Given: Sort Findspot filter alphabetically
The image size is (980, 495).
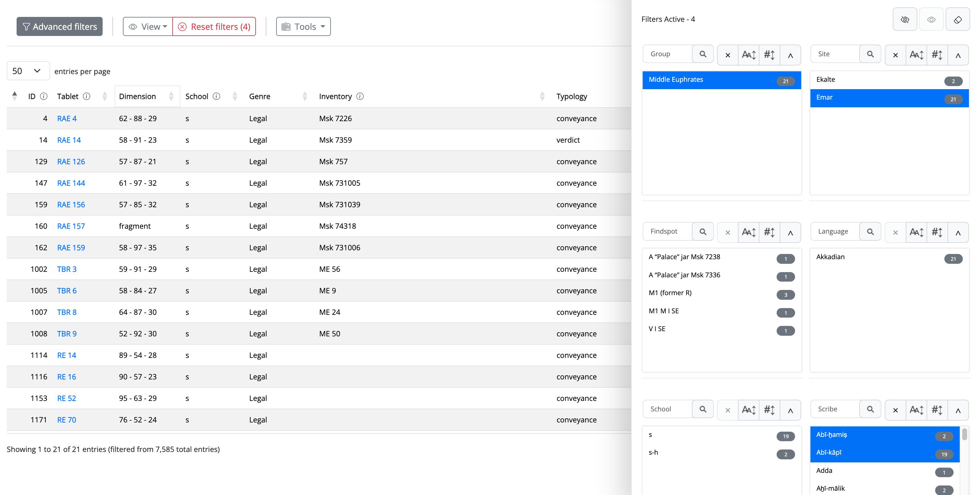Looking at the screenshot, I should 749,232.
